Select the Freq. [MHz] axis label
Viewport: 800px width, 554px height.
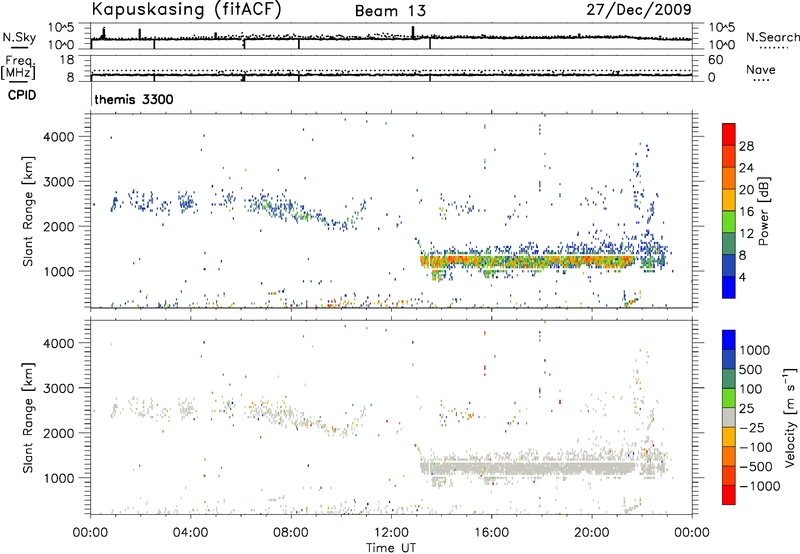click(x=19, y=68)
